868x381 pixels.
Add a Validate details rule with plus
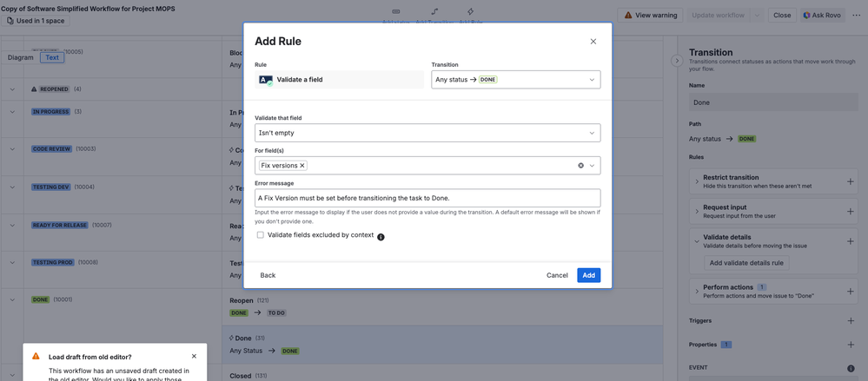point(851,241)
